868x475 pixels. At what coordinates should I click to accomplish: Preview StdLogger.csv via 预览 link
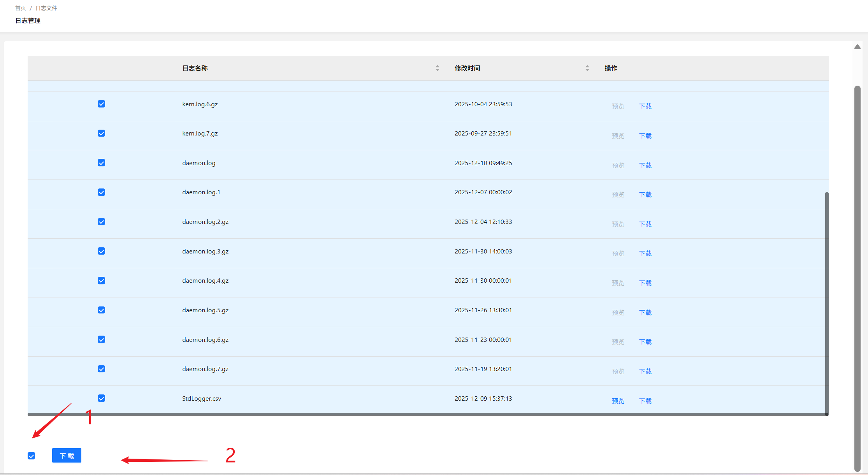pos(618,401)
